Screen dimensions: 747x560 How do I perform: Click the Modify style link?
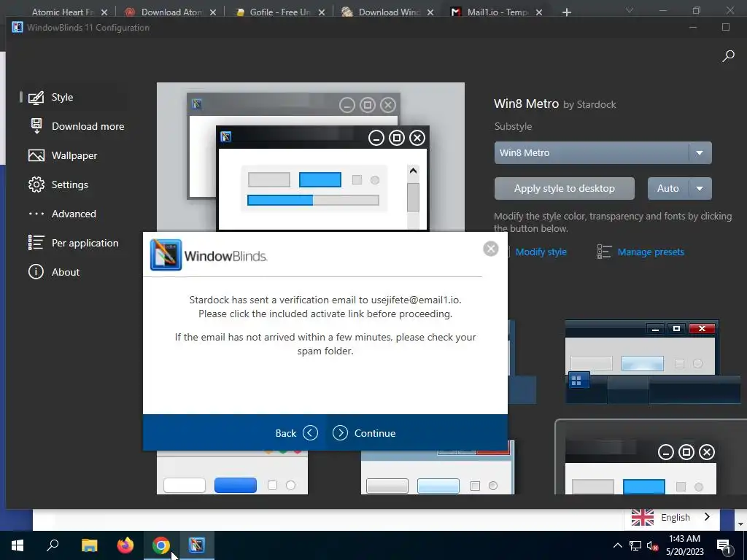541,252
